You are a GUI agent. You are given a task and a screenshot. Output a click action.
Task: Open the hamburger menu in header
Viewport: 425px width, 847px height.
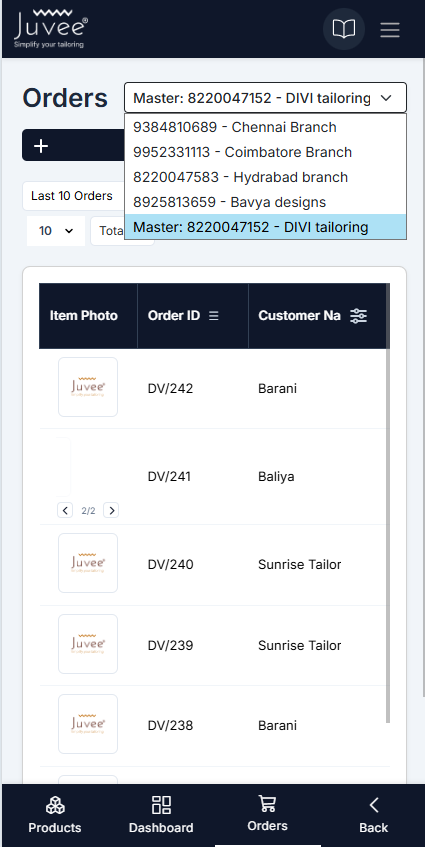coord(390,29)
